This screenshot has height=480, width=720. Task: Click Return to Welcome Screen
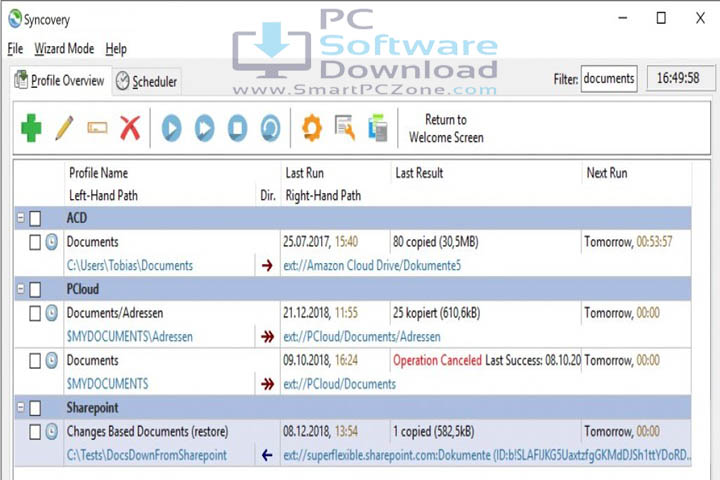click(x=446, y=128)
